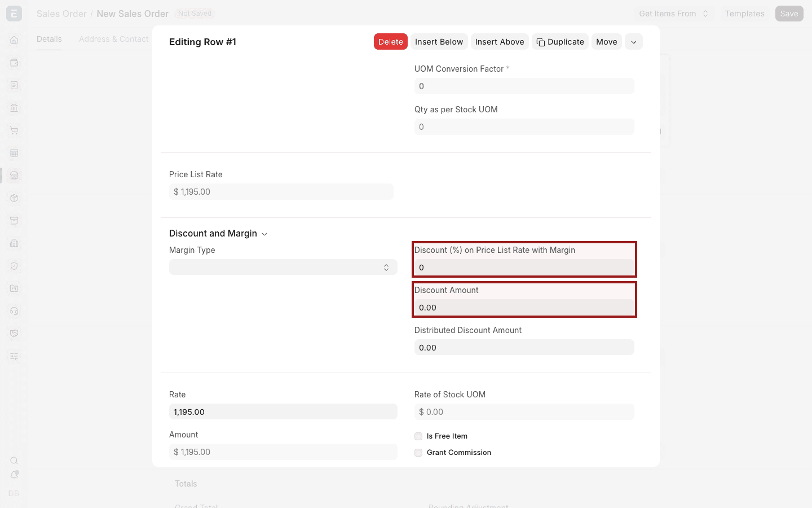Click the archive box icon in sidebar

(14, 221)
